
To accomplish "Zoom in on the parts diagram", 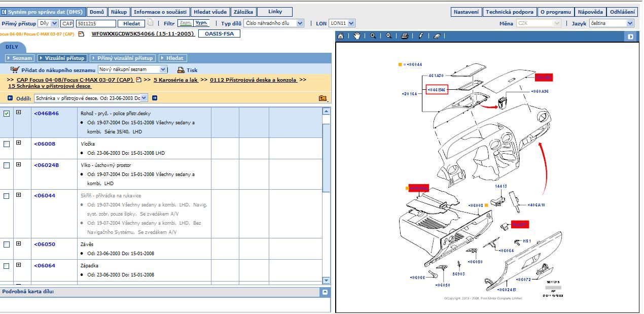I will [373, 36].
